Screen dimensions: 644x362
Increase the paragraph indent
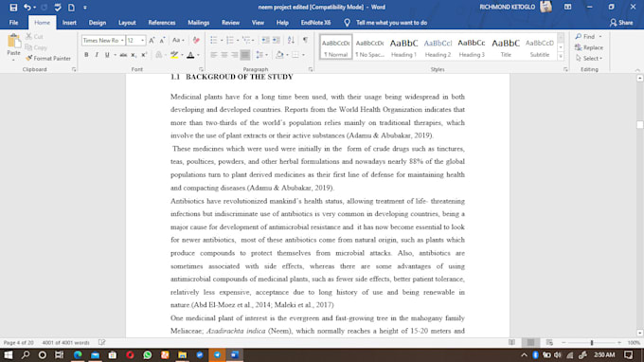[x=276, y=40]
